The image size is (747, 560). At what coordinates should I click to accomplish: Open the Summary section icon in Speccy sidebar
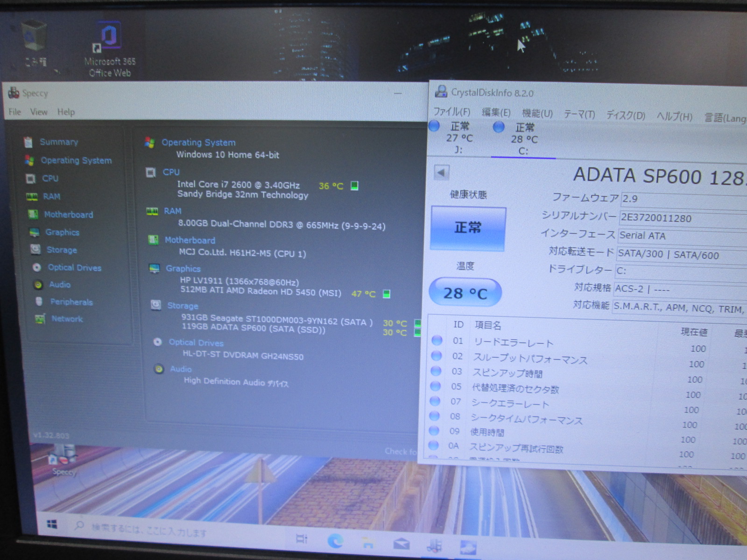[x=28, y=142]
